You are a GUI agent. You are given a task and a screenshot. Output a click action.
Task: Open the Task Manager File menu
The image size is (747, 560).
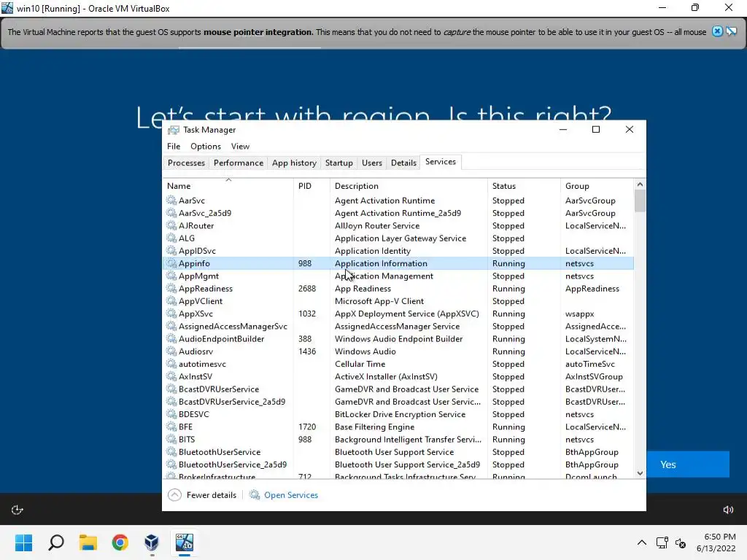click(174, 146)
